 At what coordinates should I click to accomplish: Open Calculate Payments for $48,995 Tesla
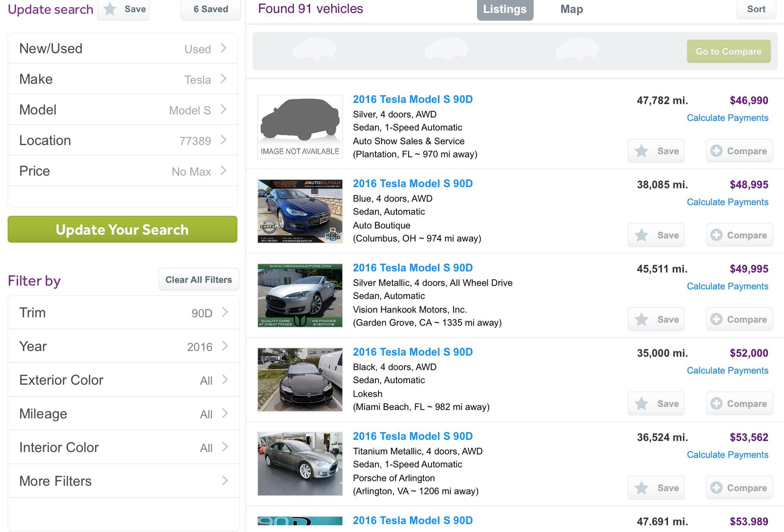click(727, 202)
